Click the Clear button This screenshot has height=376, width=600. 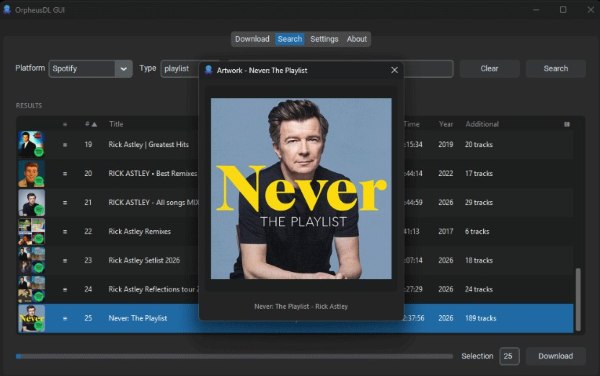[x=489, y=68]
